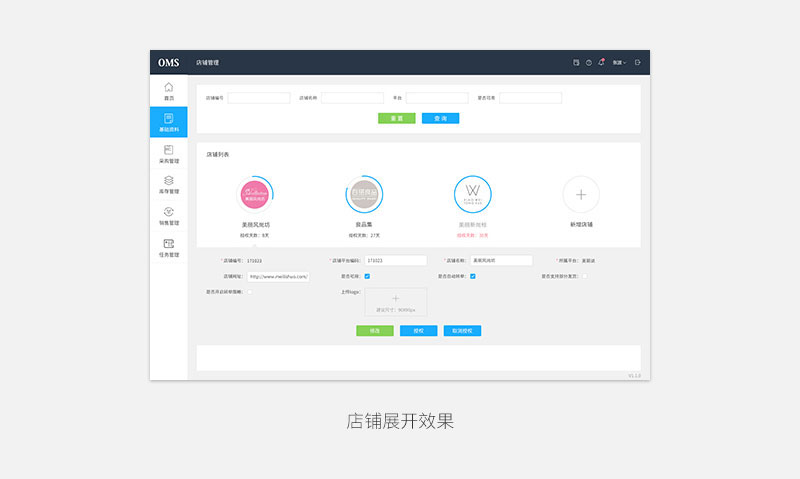Click the green 重置 button
This screenshot has width=800, height=479.
click(396, 118)
